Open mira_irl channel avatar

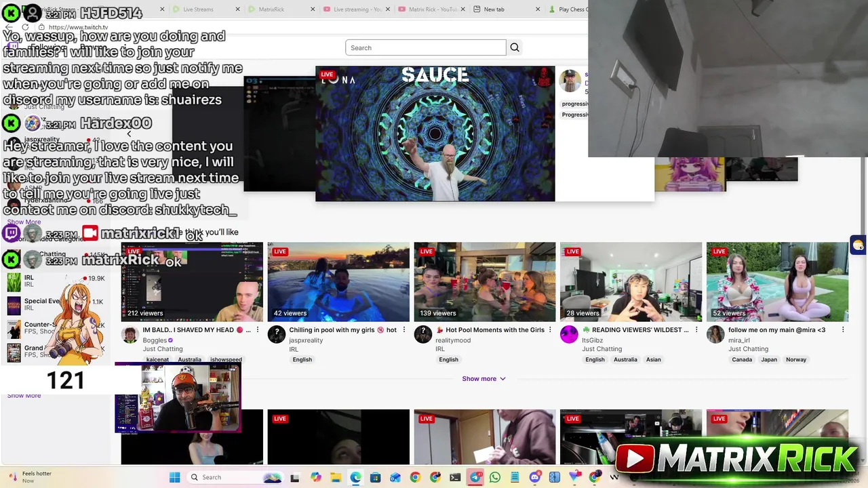point(715,335)
